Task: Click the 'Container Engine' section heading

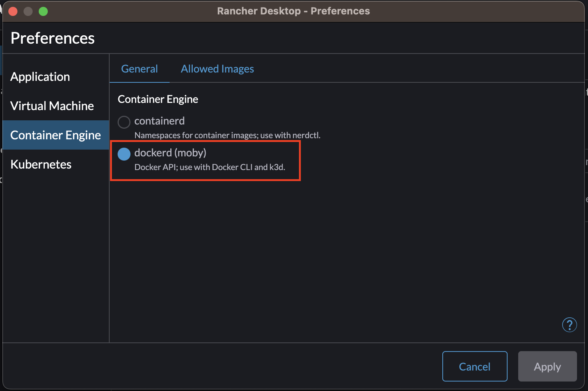Action: click(158, 99)
